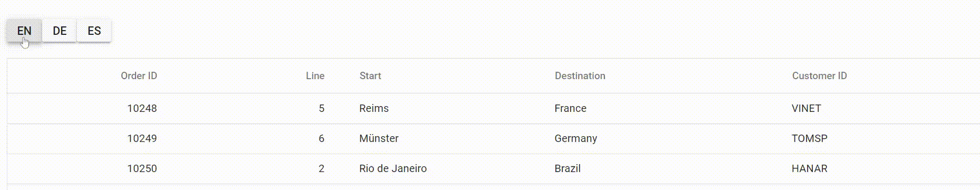Select the EN language button
The image size is (980, 190).
24,31
